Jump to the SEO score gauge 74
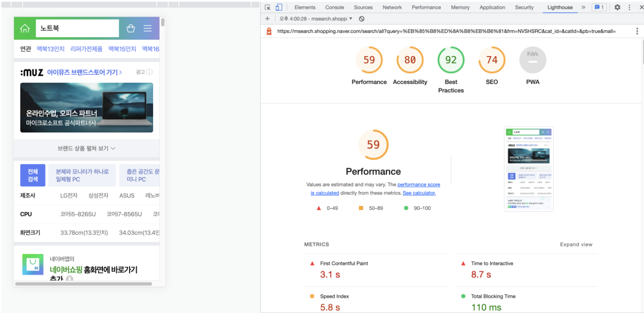The image size is (644, 313). coord(492,66)
